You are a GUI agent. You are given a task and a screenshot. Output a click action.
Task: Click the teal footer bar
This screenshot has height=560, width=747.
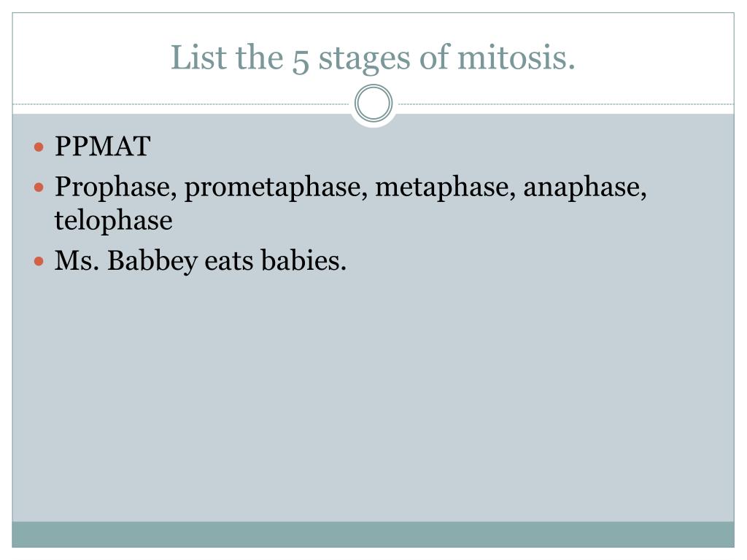(373, 534)
